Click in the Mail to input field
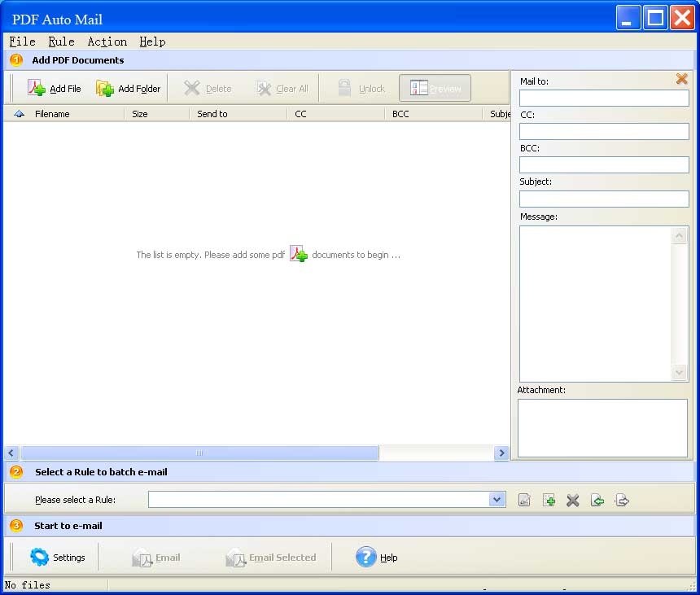The width and height of the screenshot is (700, 595). (604, 98)
